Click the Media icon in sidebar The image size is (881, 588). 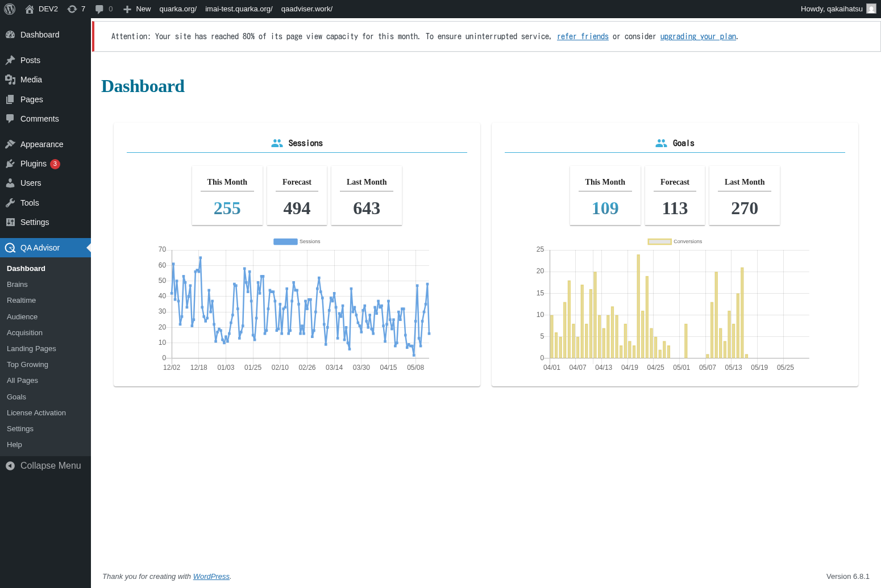pyautogui.click(x=10, y=80)
